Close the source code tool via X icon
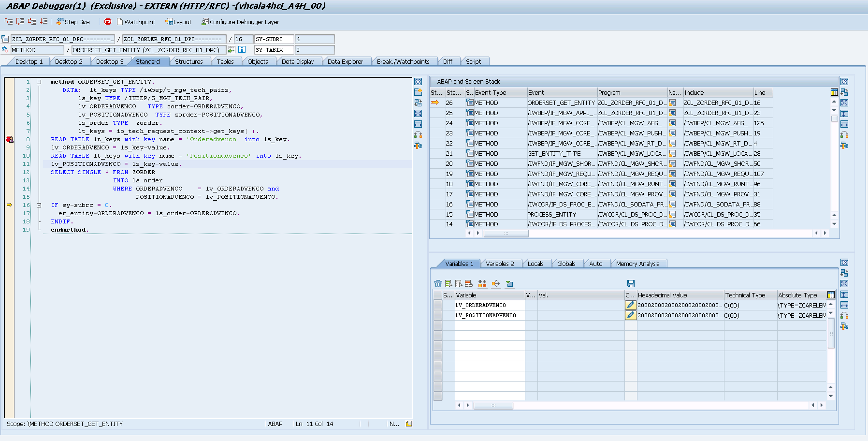868x441 pixels. click(x=418, y=82)
